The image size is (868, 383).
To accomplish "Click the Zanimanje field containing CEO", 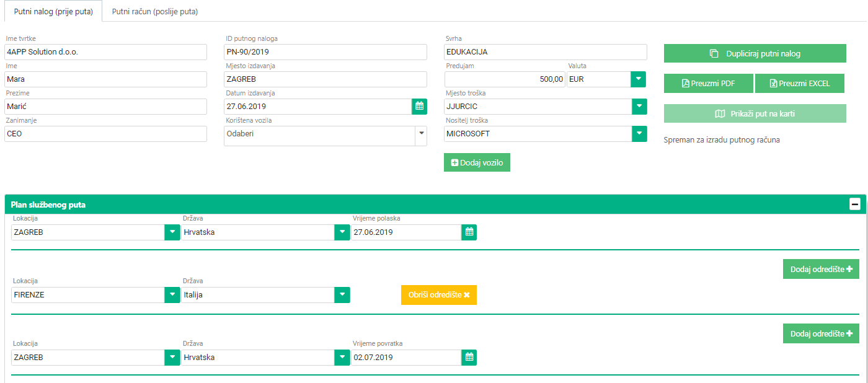I will pos(105,134).
